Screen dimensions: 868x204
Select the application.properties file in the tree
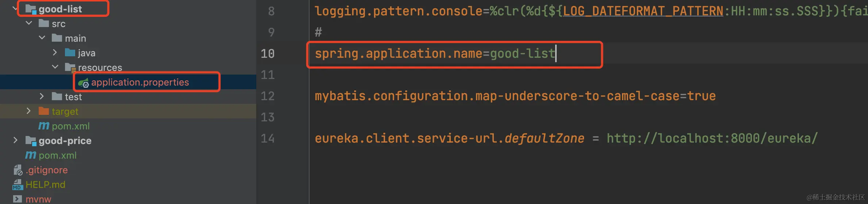(140, 82)
